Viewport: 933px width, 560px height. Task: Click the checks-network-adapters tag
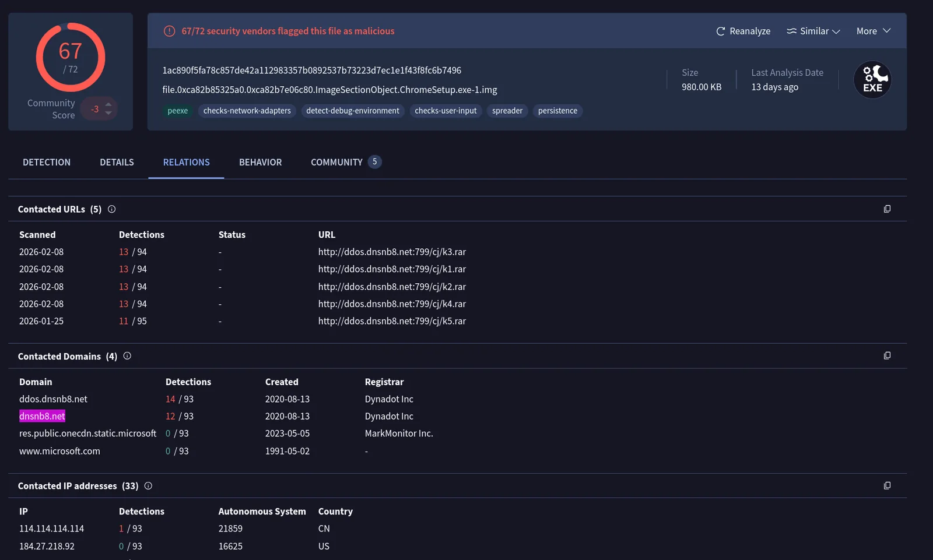pyautogui.click(x=247, y=111)
